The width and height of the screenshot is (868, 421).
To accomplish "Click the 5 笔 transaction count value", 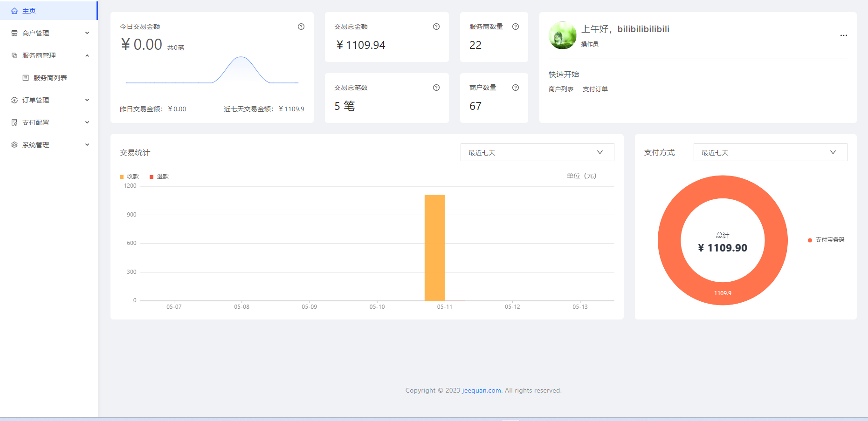I will [344, 106].
